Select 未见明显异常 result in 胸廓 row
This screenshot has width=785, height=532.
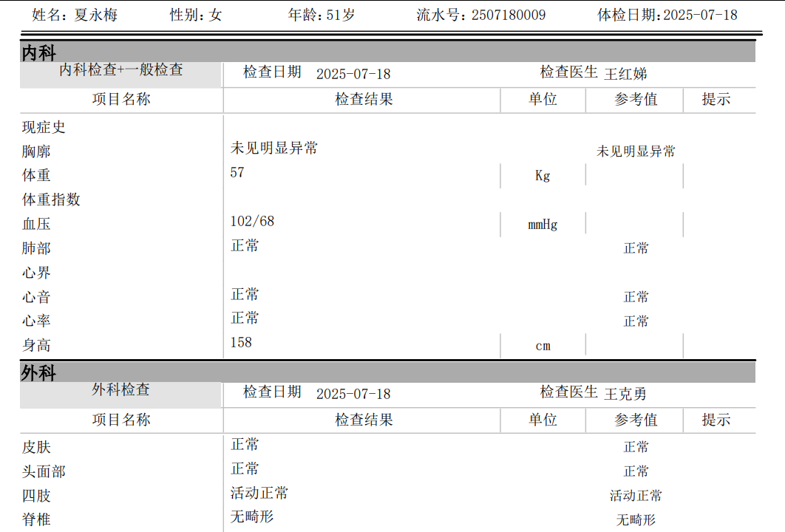point(274,148)
